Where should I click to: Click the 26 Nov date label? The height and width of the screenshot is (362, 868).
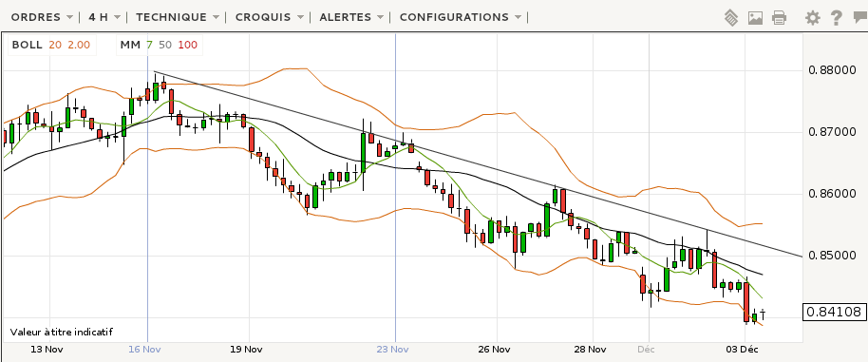coord(494,350)
